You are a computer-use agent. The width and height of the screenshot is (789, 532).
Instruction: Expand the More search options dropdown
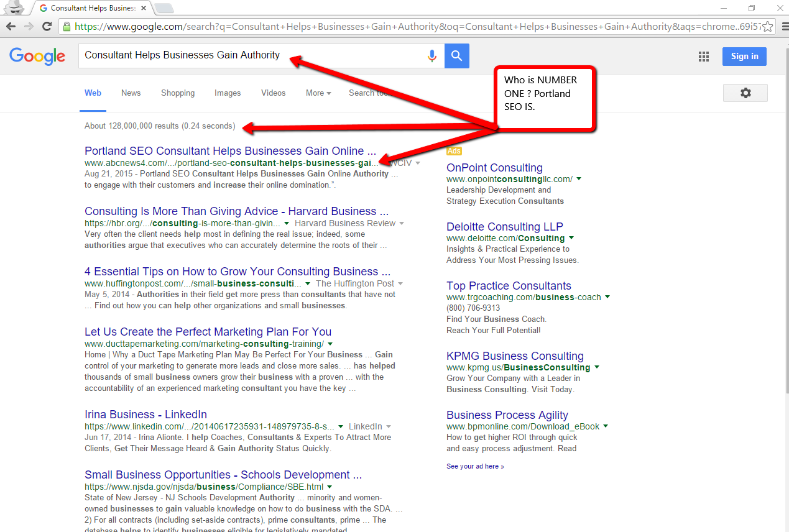318,93
